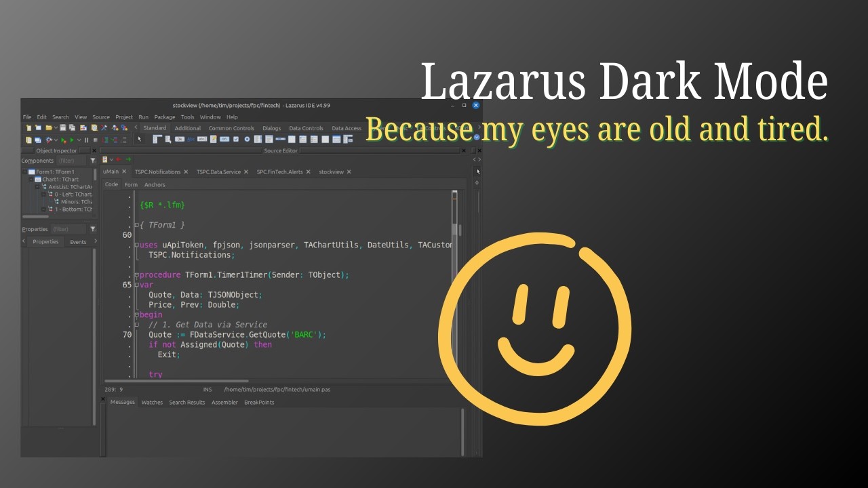Screen dimensions: 868x488
Task: Collapse the Chart1: TChart tree node
Action: click(31, 180)
